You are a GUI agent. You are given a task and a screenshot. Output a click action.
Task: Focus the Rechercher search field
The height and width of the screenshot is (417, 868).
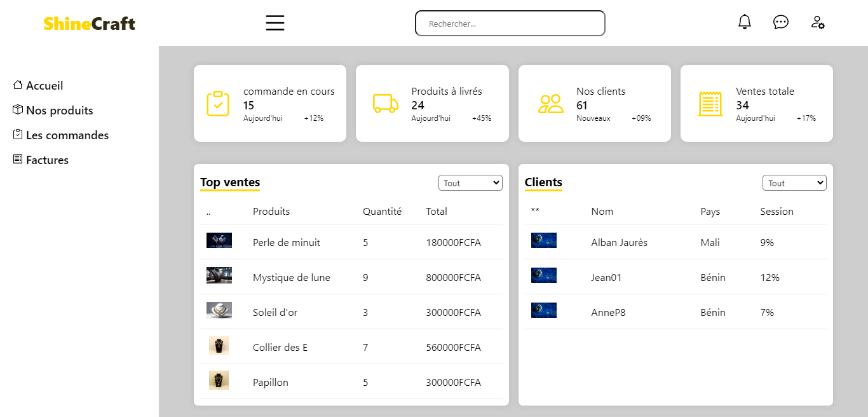tap(510, 24)
